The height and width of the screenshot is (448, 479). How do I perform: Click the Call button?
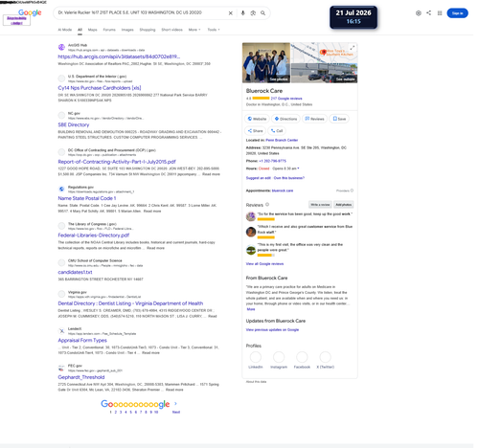coord(277,131)
